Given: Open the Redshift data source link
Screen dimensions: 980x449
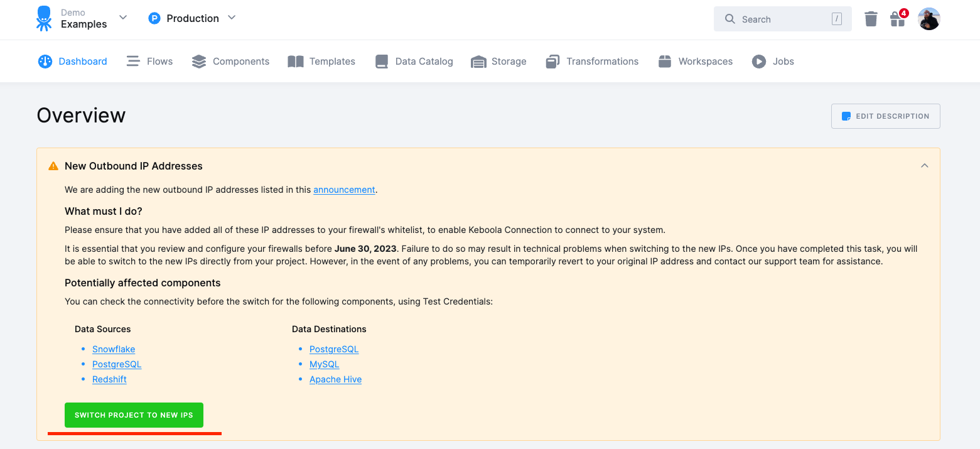Looking at the screenshot, I should click(x=109, y=379).
